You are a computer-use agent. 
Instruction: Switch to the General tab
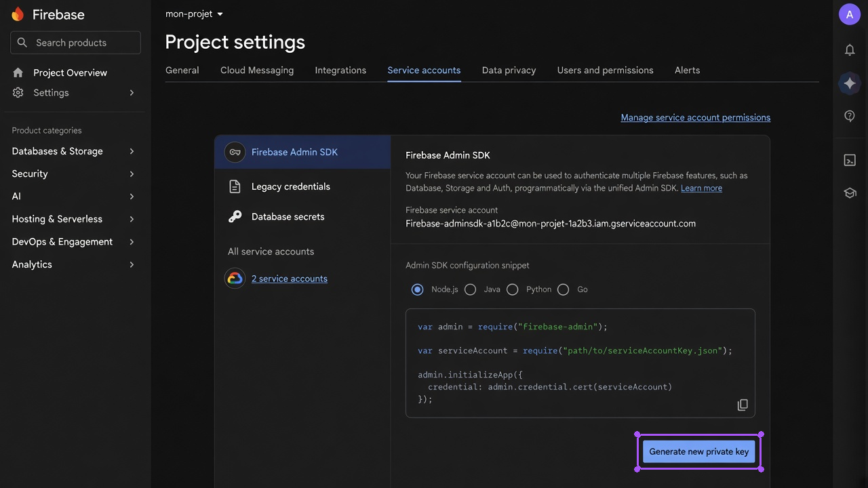pos(182,70)
